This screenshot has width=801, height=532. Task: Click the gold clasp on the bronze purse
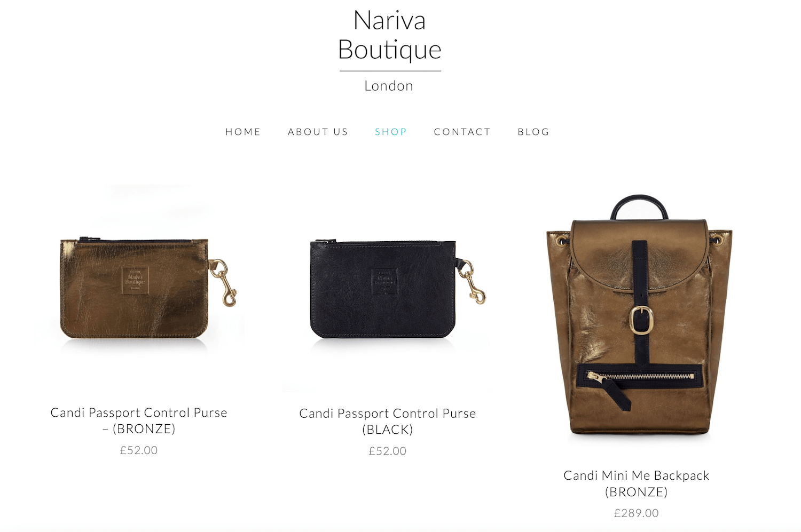point(224,282)
